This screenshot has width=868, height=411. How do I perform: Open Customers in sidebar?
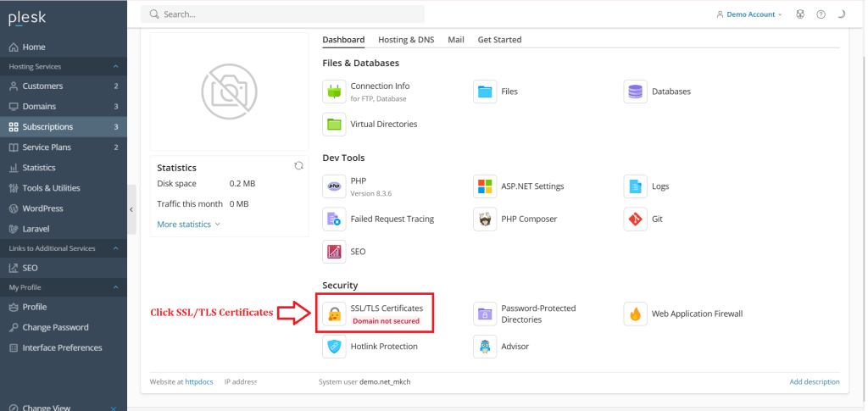pyautogui.click(x=64, y=86)
